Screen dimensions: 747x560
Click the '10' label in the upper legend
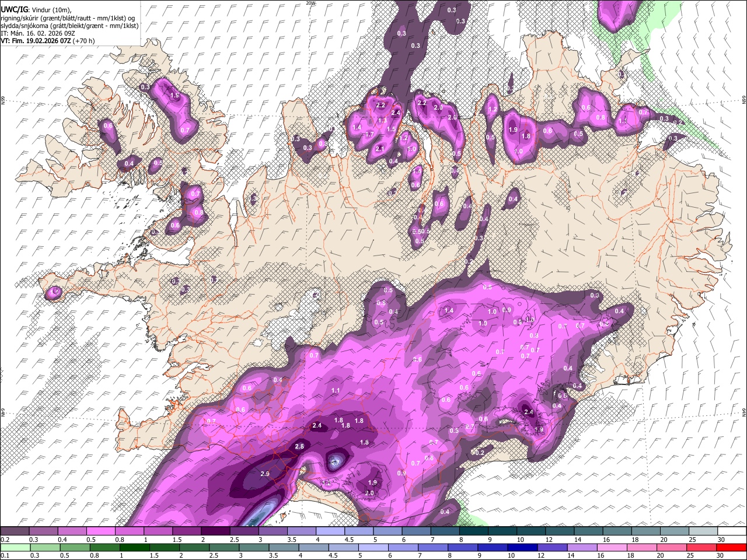coord(520,540)
